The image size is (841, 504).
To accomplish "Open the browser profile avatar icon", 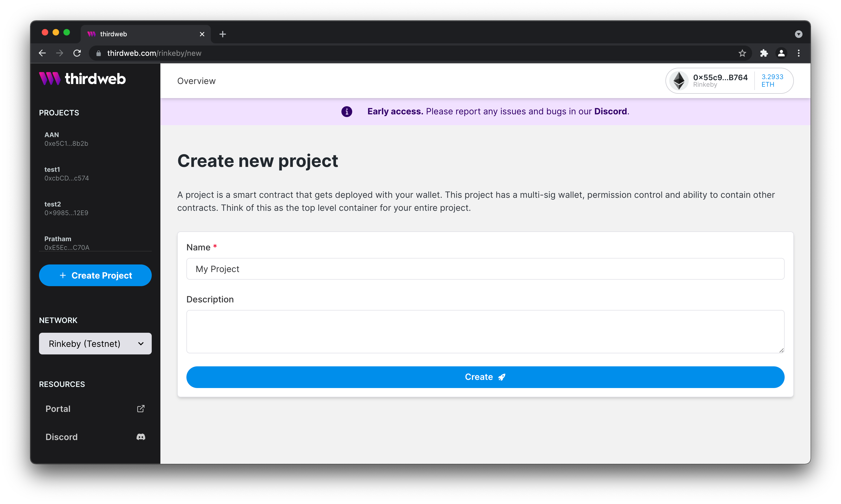I will point(781,53).
